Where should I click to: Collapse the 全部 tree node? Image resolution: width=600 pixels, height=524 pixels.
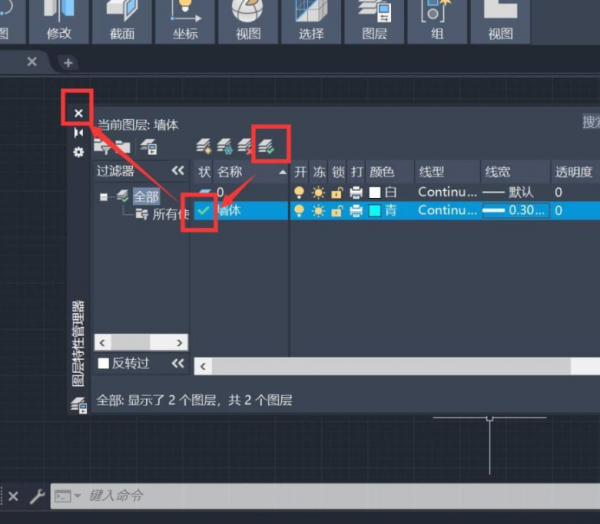point(103,197)
